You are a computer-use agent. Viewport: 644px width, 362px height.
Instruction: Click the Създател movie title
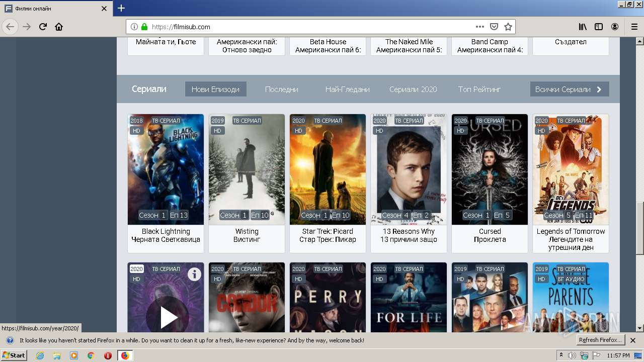571,42
